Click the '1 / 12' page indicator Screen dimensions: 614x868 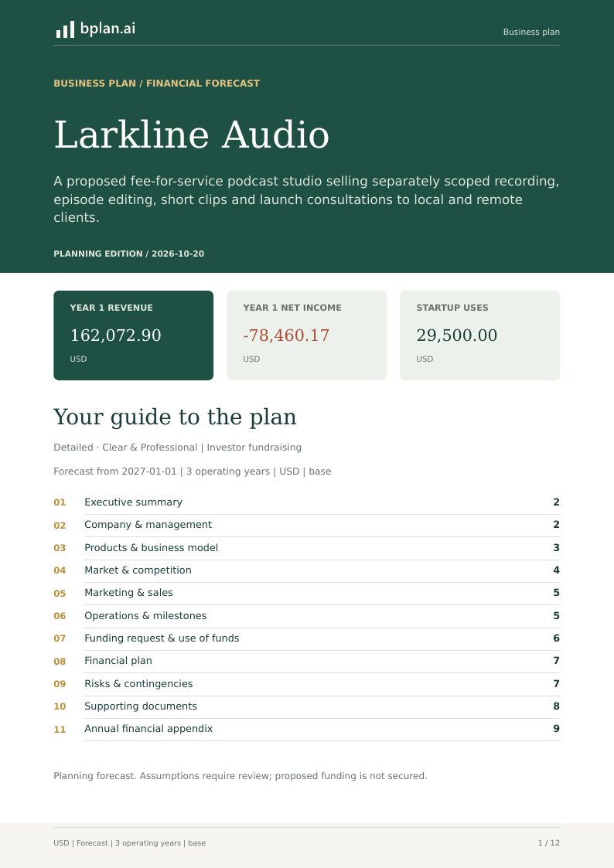[x=549, y=843]
